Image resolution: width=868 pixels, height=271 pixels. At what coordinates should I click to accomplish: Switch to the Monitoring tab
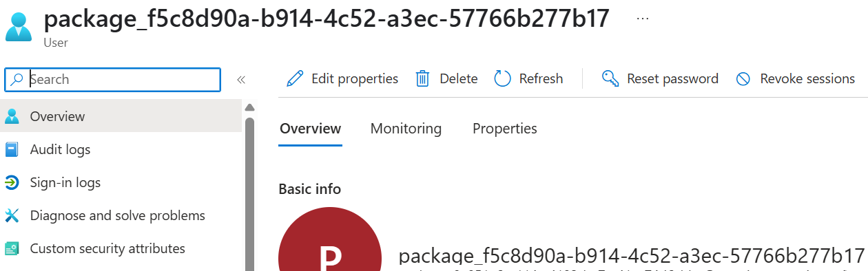pos(406,128)
